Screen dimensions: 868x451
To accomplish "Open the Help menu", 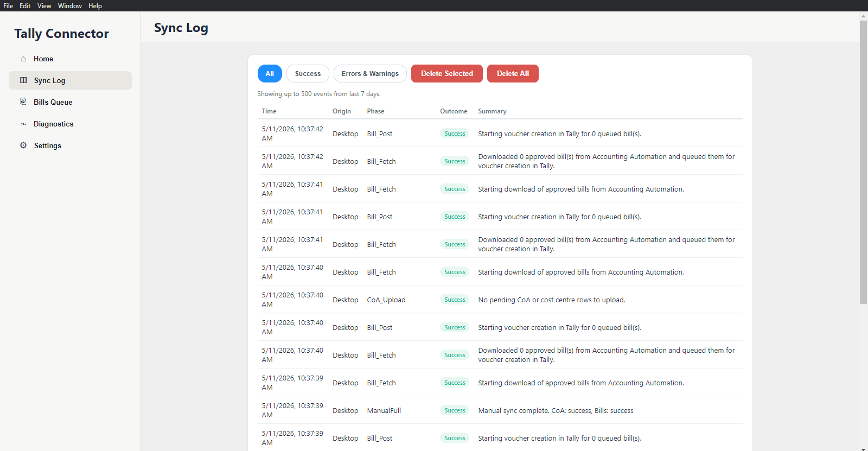I will click(95, 5).
